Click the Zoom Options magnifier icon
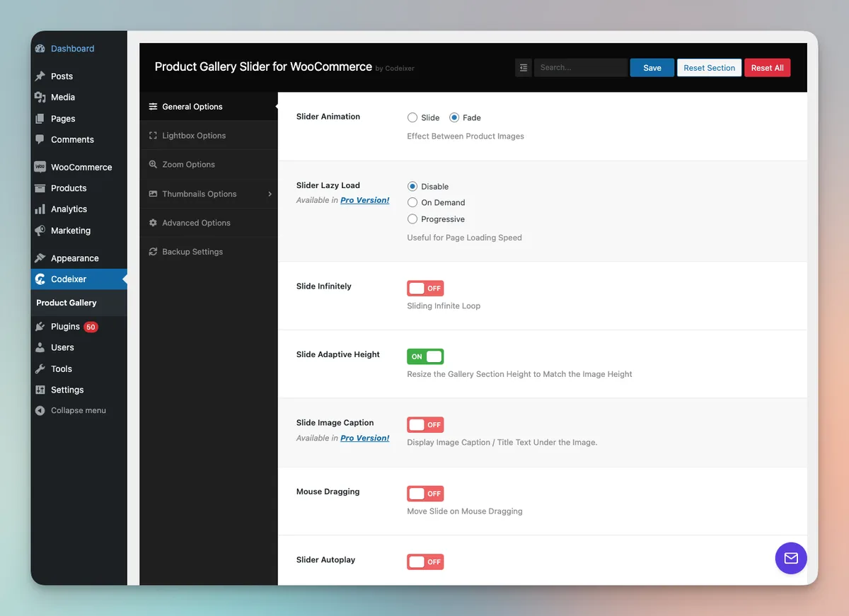The height and width of the screenshot is (616, 849). click(x=153, y=165)
